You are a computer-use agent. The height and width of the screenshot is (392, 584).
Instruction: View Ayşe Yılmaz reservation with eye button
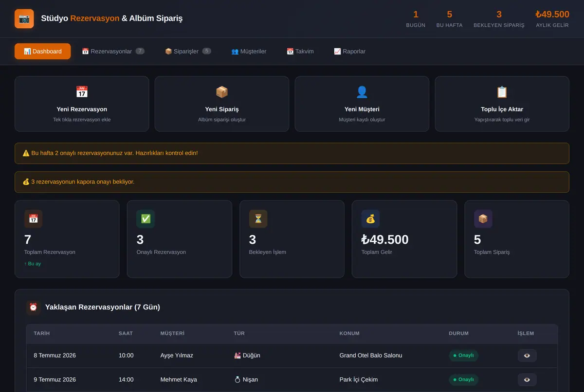[527, 356]
